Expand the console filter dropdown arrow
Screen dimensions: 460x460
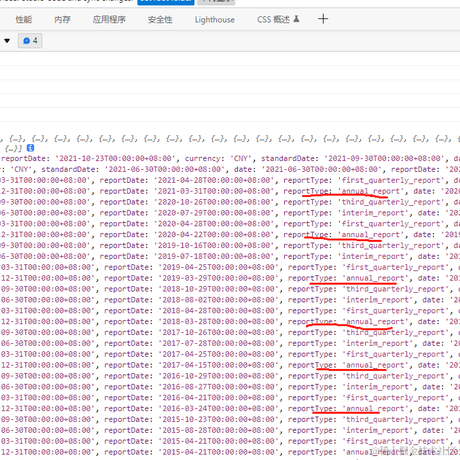(x=7, y=41)
